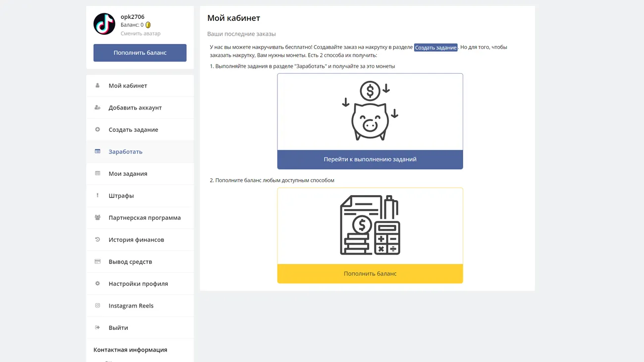
Task: Click the credit card icon beside Вывод средств
Action: pyautogui.click(x=98, y=261)
